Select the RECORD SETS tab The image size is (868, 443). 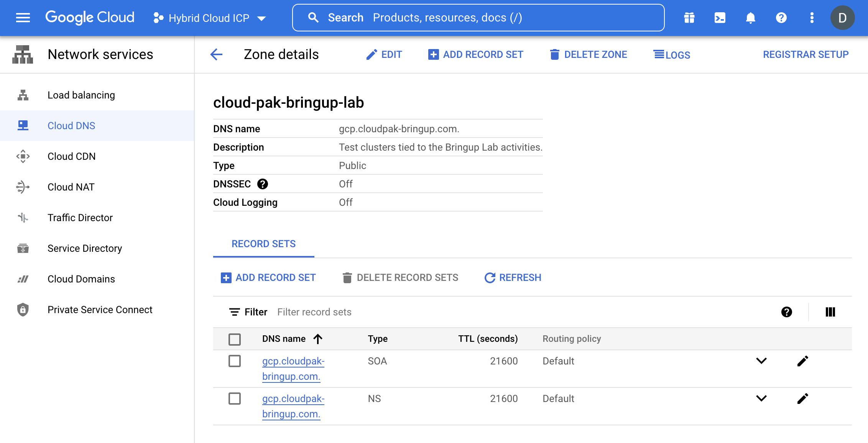264,244
